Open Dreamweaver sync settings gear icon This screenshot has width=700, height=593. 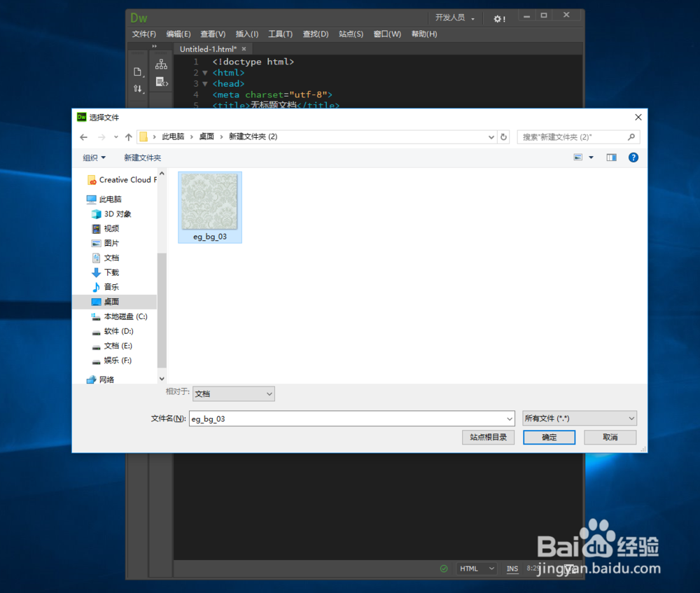[499, 19]
